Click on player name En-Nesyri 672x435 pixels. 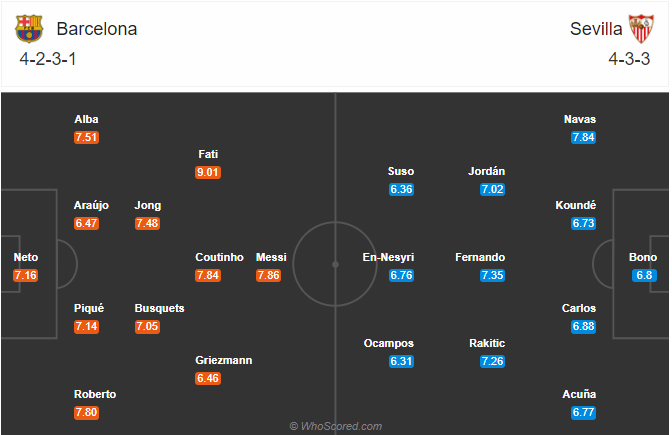(x=388, y=257)
